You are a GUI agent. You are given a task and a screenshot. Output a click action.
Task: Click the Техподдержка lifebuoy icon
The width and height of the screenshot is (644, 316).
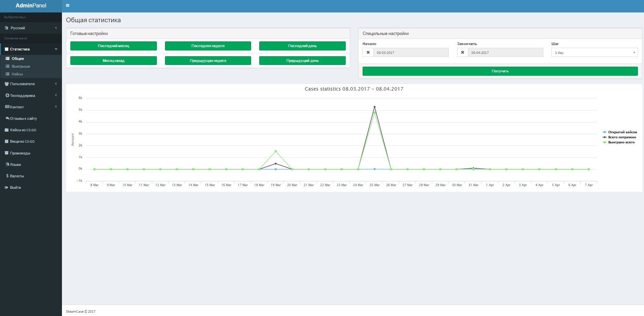tap(7, 96)
